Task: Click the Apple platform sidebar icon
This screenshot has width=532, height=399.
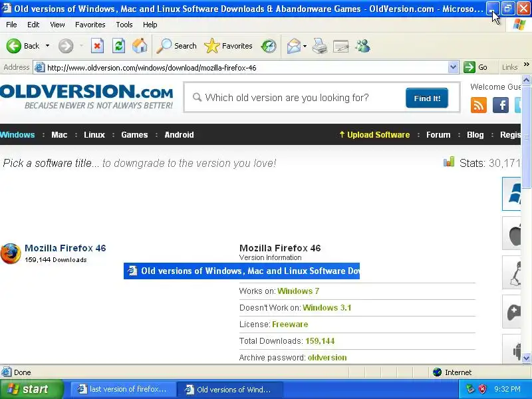Action: pyautogui.click(x=511, y=233)
